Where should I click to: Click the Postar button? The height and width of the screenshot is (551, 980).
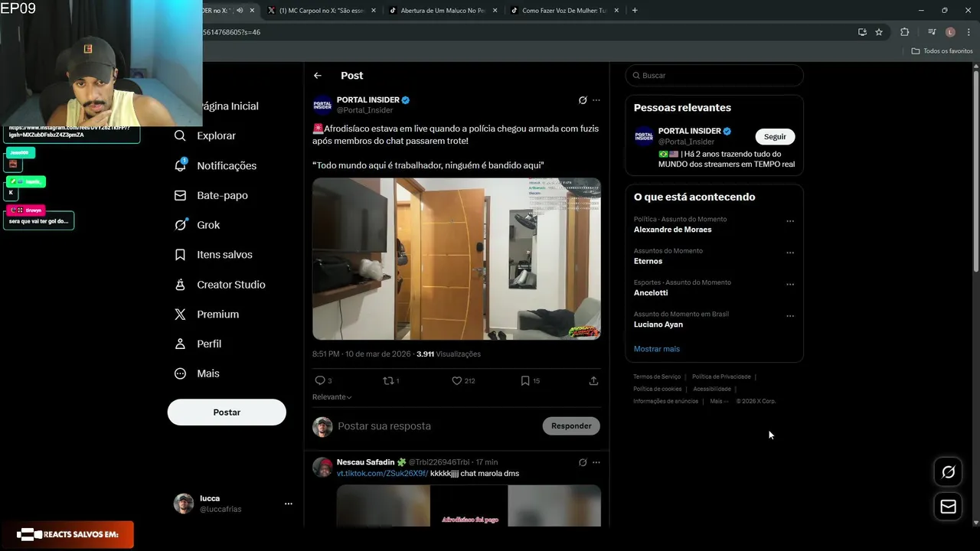pos(227,412)
